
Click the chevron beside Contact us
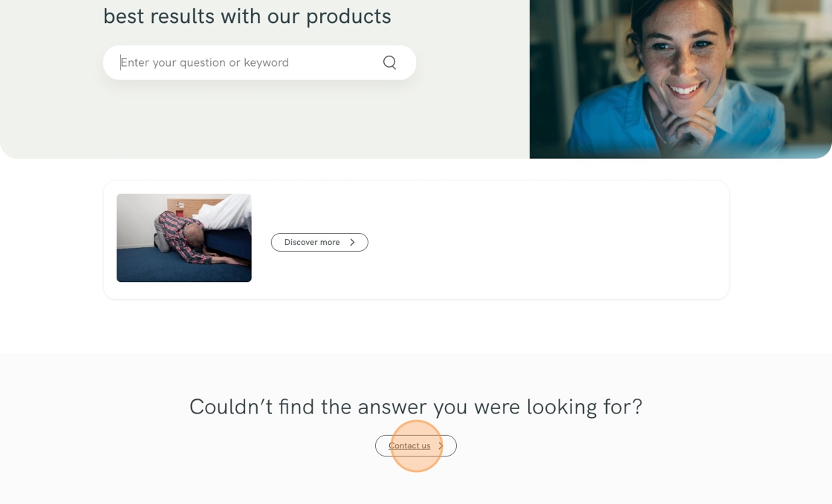(x=441, y=446)
